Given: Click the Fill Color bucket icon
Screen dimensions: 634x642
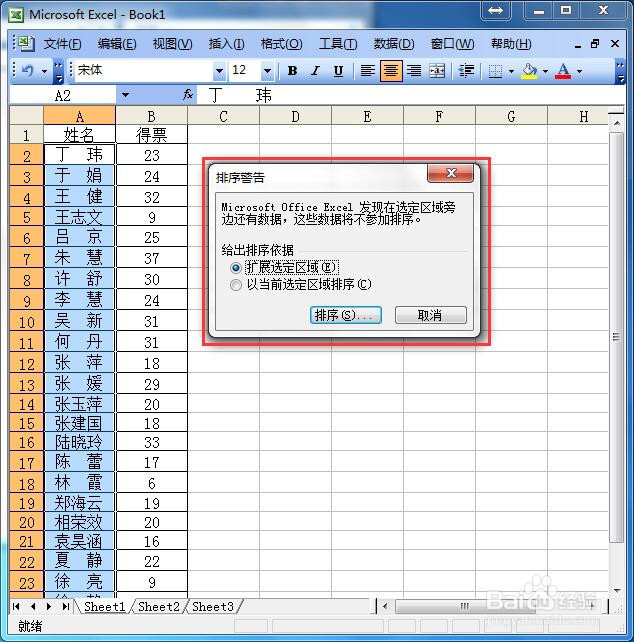Looking at the screenshot, I should [529, 71].
